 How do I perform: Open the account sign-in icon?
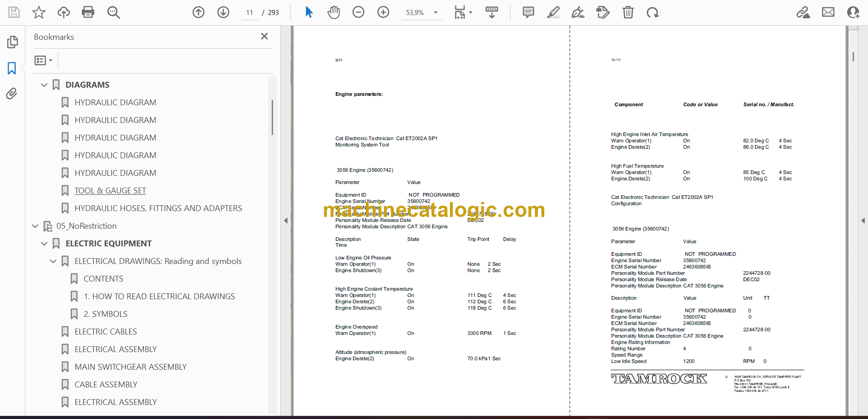pos(853,12)
